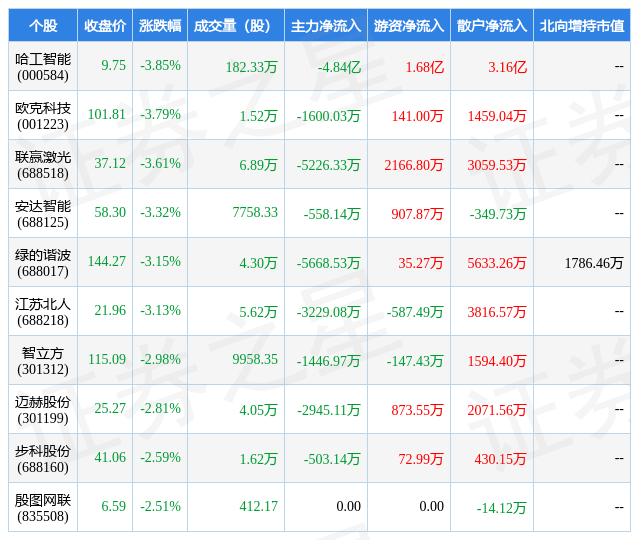Click retail inflow 5633.26万
631x540 pixels.
(x=497, y=263)
